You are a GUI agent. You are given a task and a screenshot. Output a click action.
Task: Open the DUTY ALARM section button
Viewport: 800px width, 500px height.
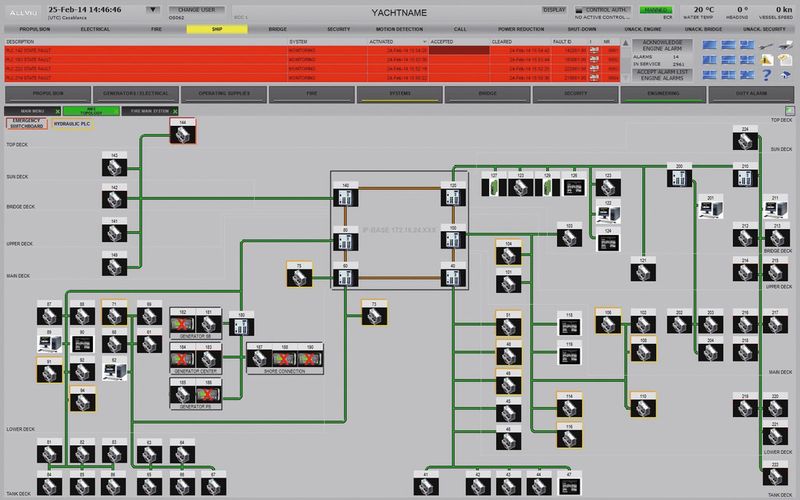[x=752, y=94]
